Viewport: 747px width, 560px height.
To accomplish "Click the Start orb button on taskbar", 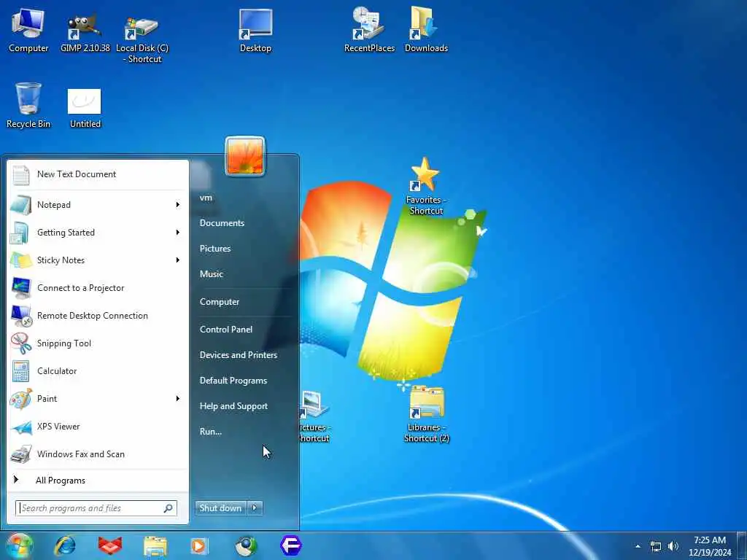I will coord(19,545).
